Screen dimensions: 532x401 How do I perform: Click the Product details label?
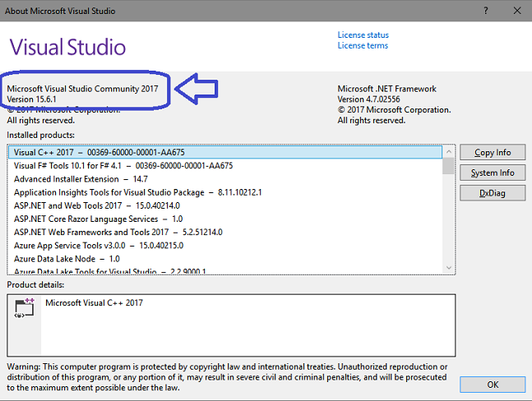35,285
